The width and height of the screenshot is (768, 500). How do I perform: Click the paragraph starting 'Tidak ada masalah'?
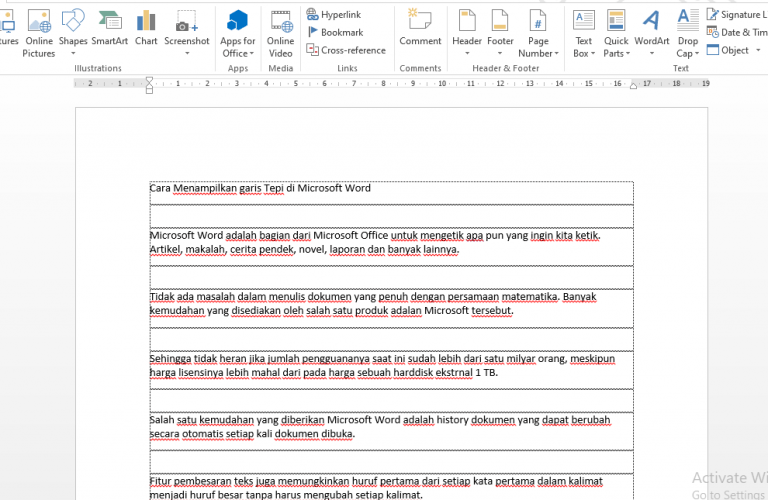(373, 304)
